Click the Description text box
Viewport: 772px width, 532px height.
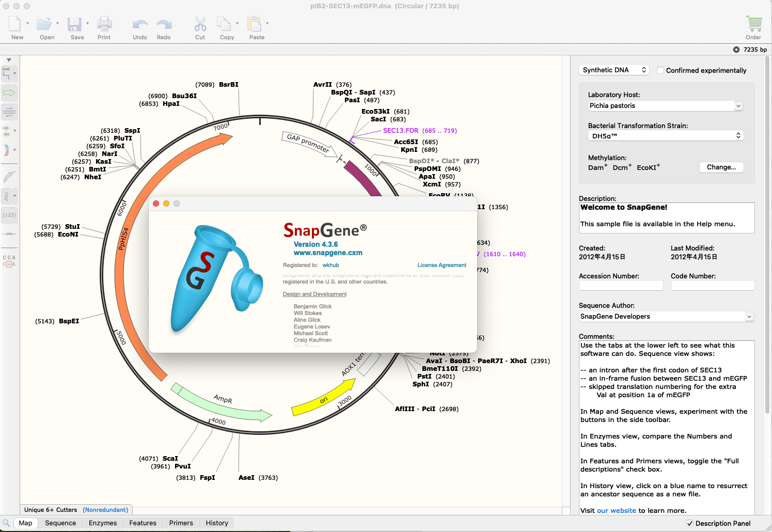[x=667, y=218]
